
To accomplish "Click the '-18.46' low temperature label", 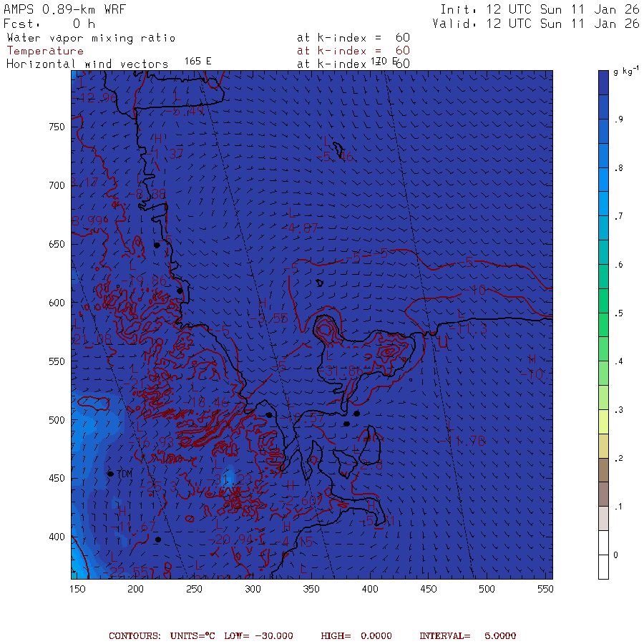I will tap(206, 402).
